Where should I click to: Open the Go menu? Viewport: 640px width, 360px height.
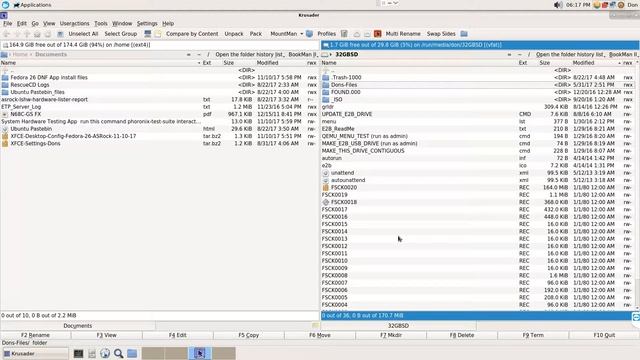point(35,24)
